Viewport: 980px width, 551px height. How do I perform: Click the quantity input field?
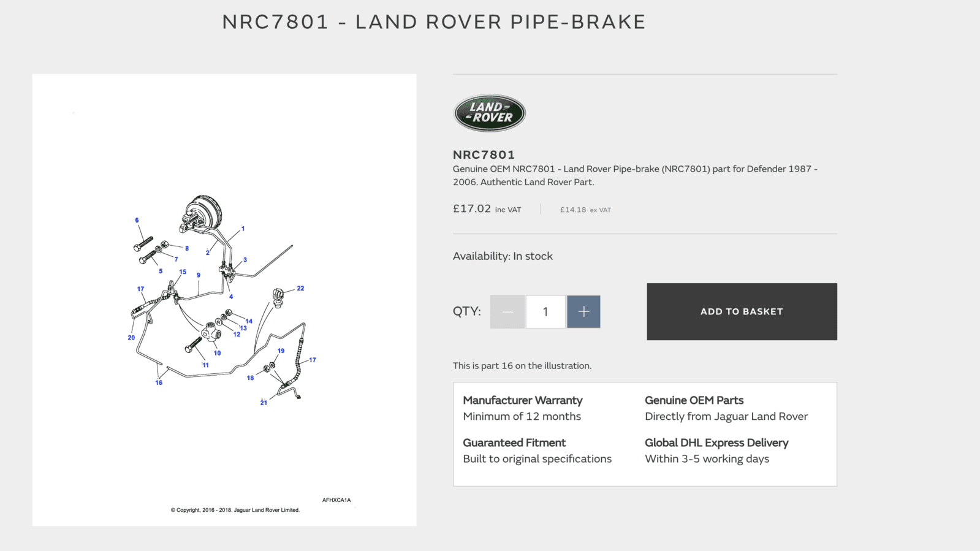(x=545, y=311)
